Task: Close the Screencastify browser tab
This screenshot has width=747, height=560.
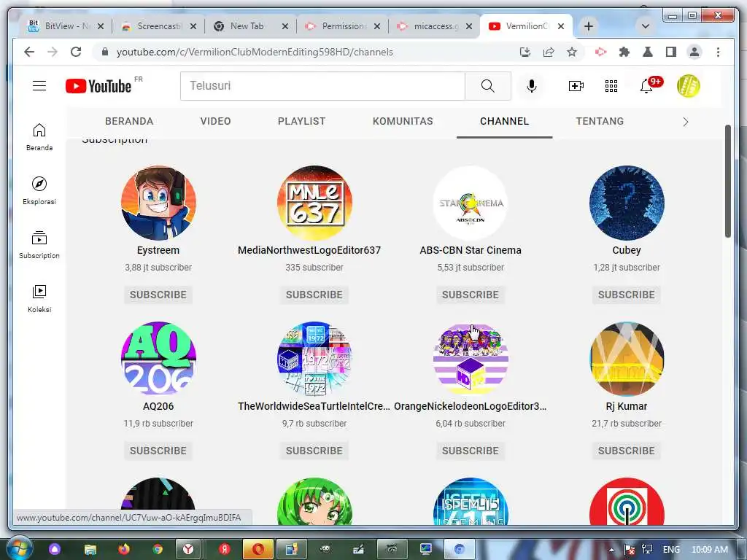Action: [x=193, y=26]
